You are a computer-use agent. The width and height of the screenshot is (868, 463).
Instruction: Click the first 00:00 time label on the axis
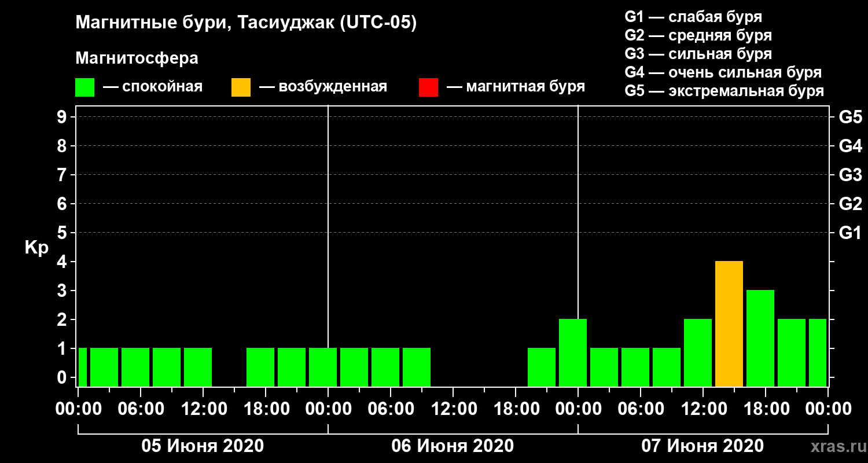click(x=78, y=409)
